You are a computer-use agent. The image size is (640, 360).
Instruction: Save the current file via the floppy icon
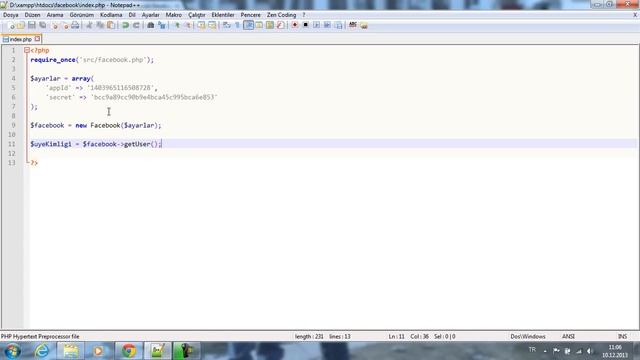(31, 25)
